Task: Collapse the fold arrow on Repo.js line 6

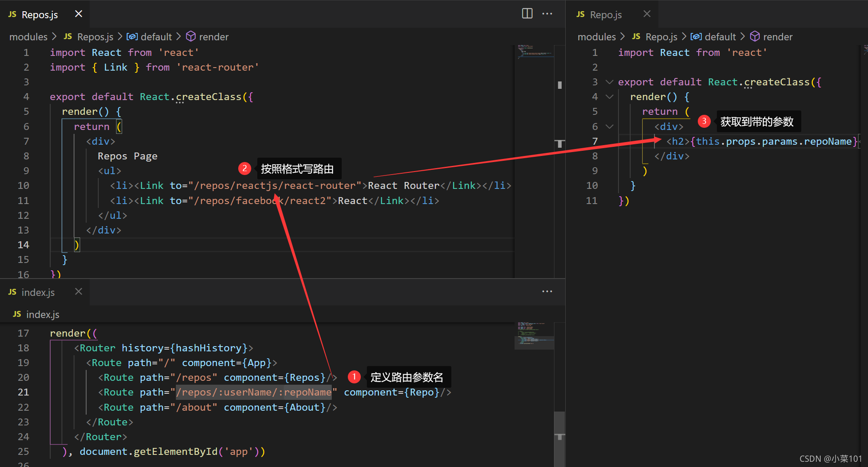Action: (609, 126)
